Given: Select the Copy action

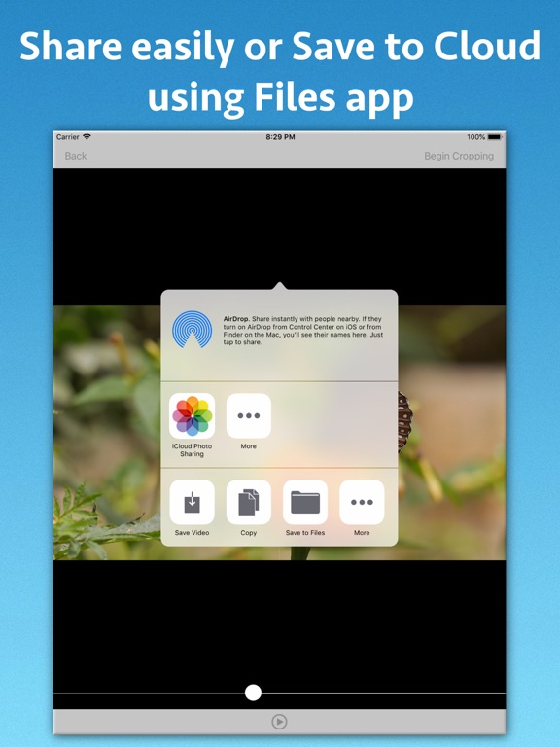Looking at the screenshot, I should pyautogui.click(x=249, y=502).
